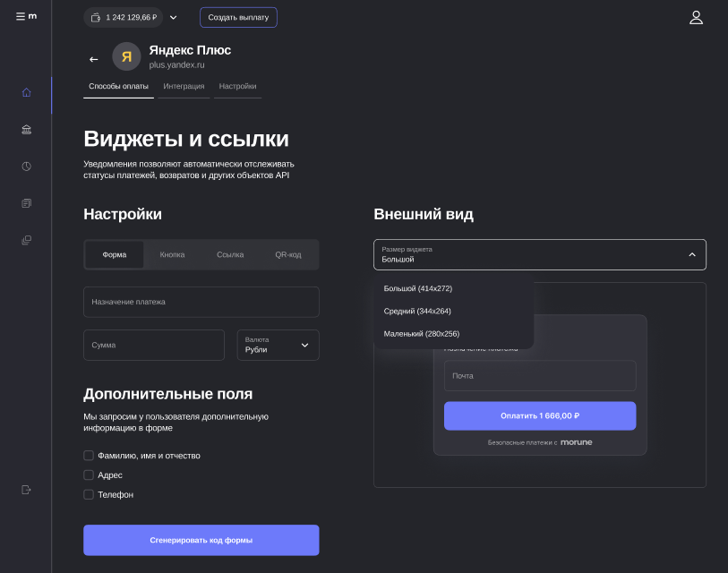Click the pie chart analytics icon

point(26,167)
